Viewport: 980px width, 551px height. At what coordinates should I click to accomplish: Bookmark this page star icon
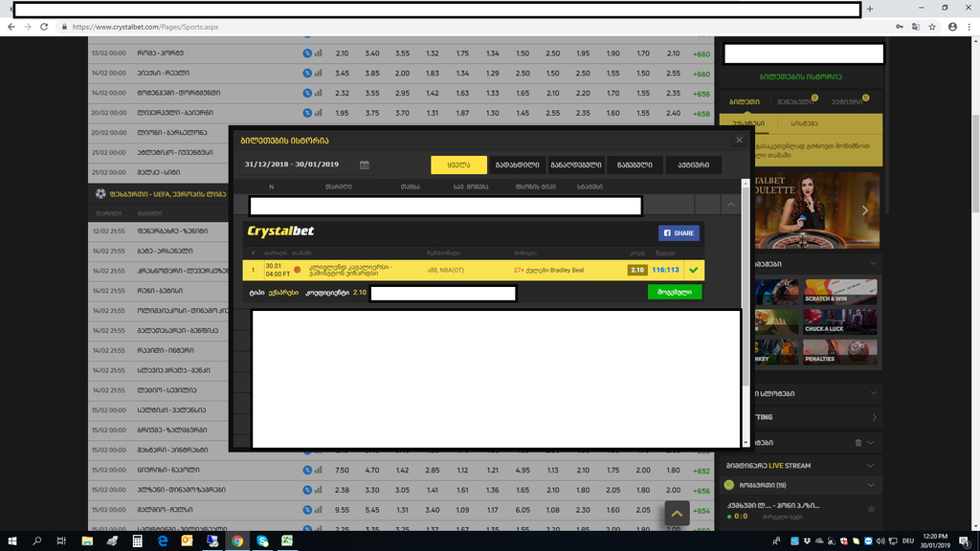pos(932,27)
